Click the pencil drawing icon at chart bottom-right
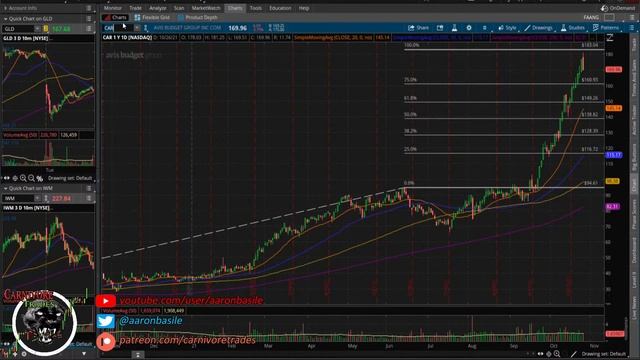Image resolution: width=640 pixels, height=360 pixels. coord(573,354)
